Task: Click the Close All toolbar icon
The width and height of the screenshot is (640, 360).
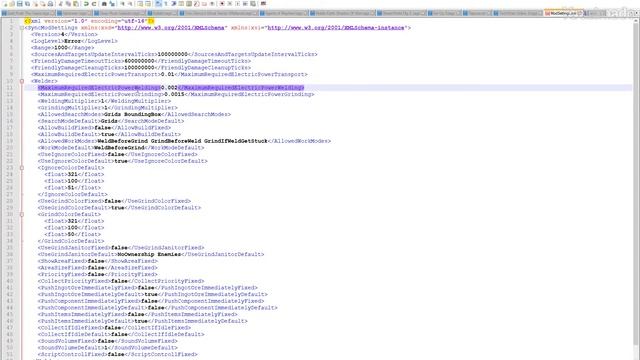Action: [42, 4]
